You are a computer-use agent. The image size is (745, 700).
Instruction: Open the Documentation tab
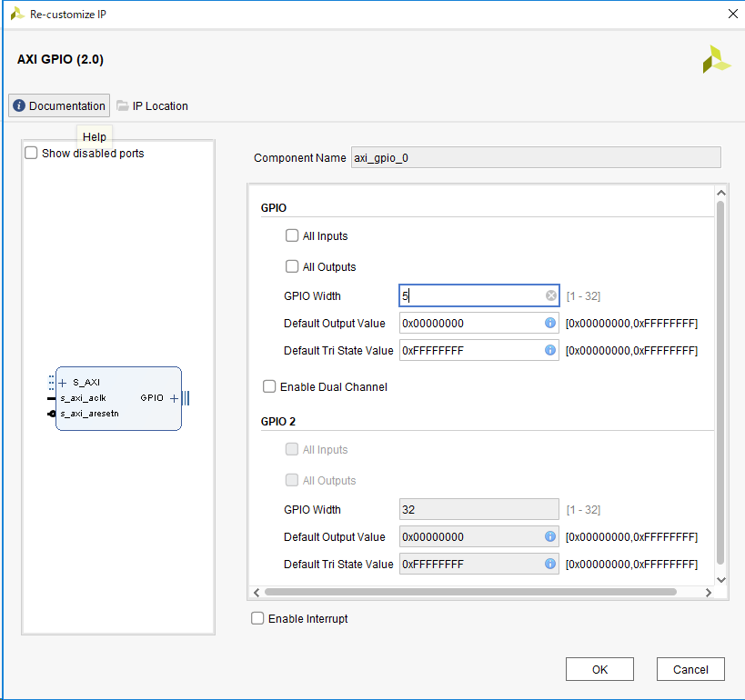click(x=59, y=105)
